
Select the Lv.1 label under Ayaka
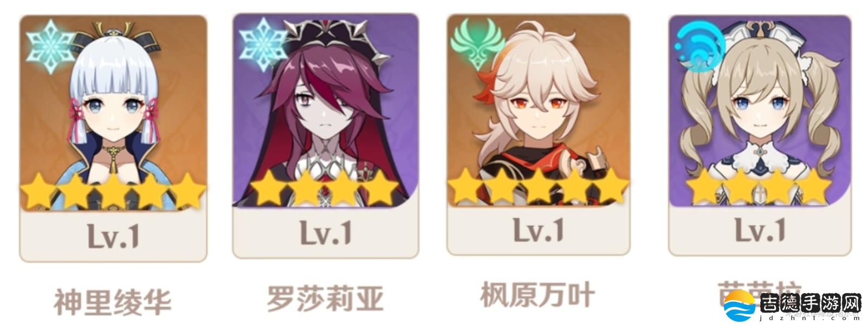114,237
